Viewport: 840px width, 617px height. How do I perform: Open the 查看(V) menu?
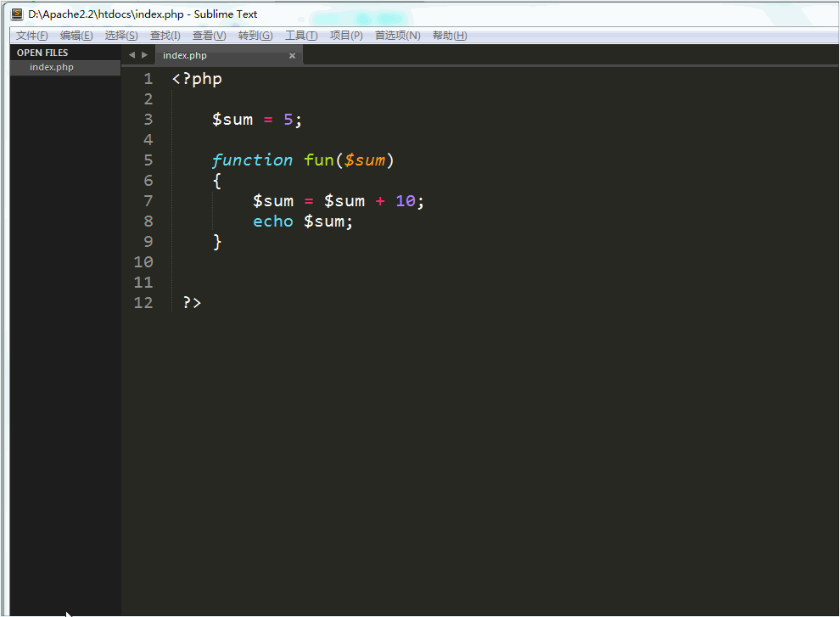click(209, 36)
